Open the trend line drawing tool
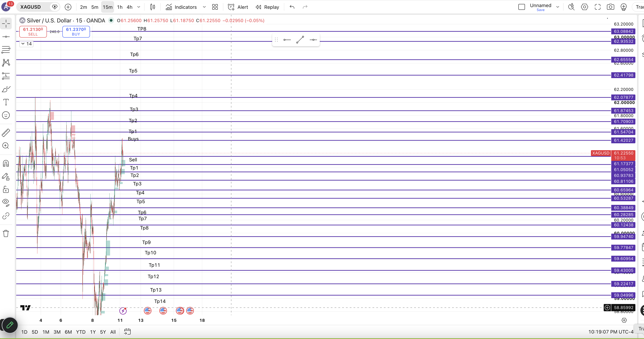 pos(6,37)
